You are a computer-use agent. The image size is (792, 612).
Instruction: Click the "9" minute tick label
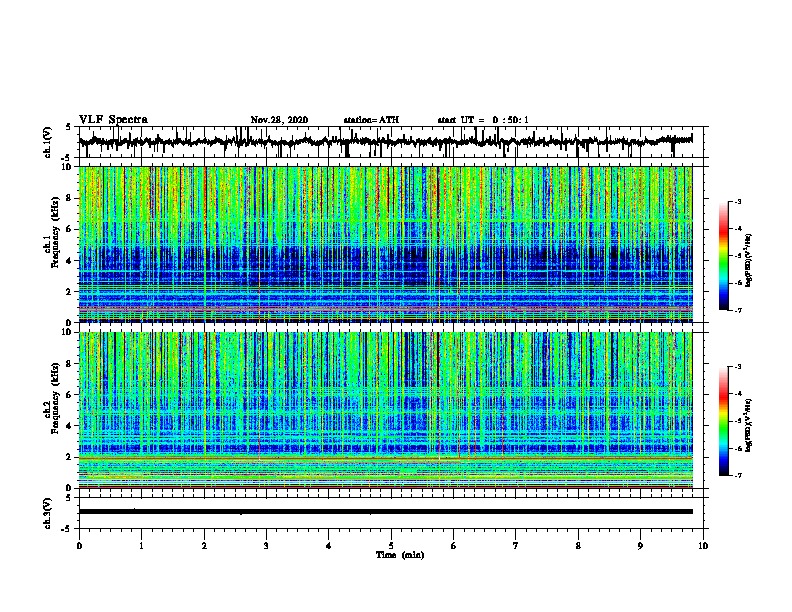tap(640, 546)
